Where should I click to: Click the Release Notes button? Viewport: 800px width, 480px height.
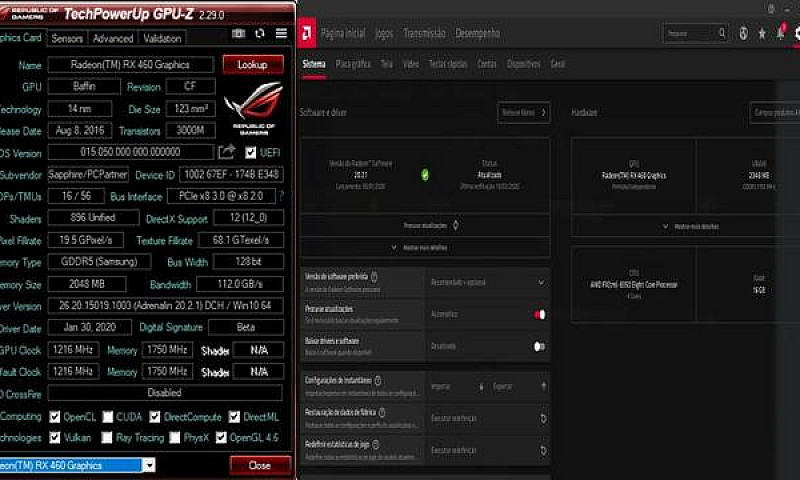tap(523, 112)
